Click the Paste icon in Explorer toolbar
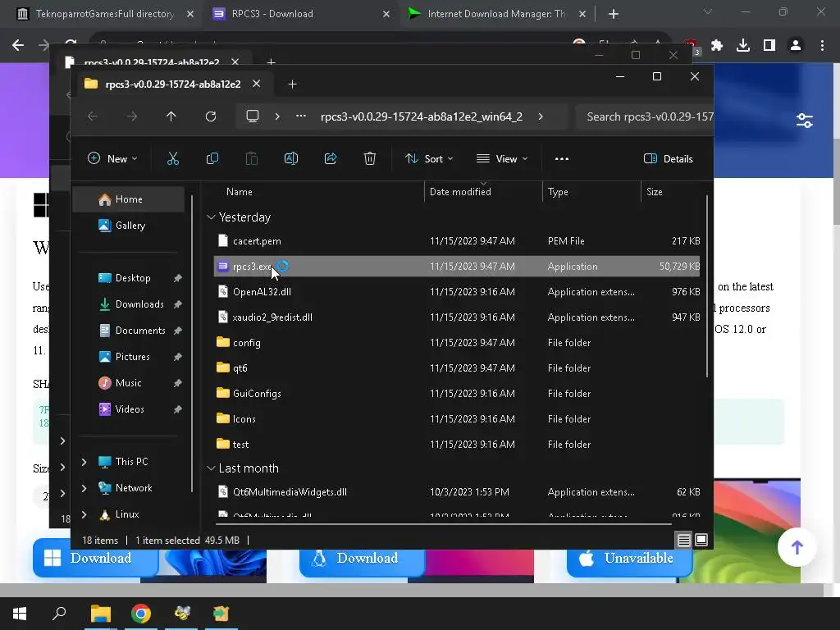Viewport: 840px width, 630px height. click(x=251, y=158)
